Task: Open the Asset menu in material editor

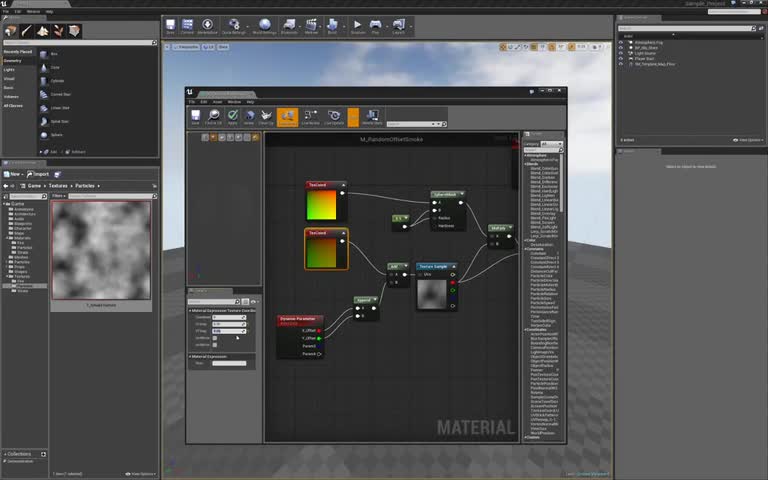Action: 217,101
